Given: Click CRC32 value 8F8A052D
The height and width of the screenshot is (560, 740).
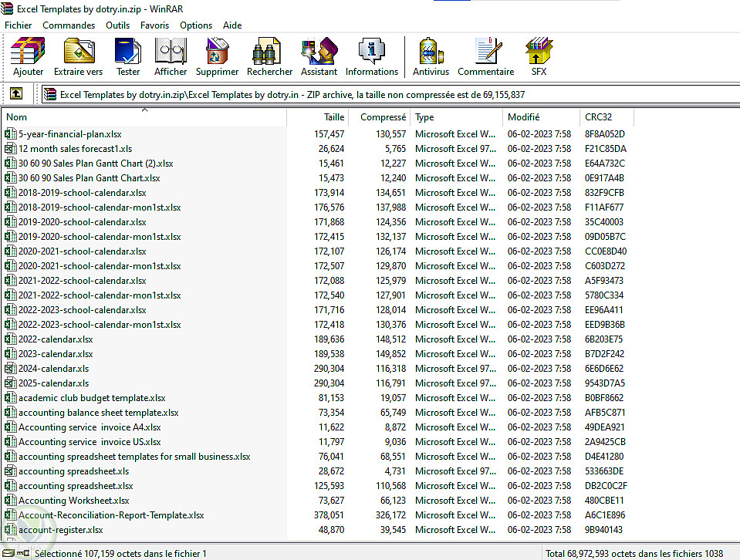Looking at the screenshot, I should [604, 134].
